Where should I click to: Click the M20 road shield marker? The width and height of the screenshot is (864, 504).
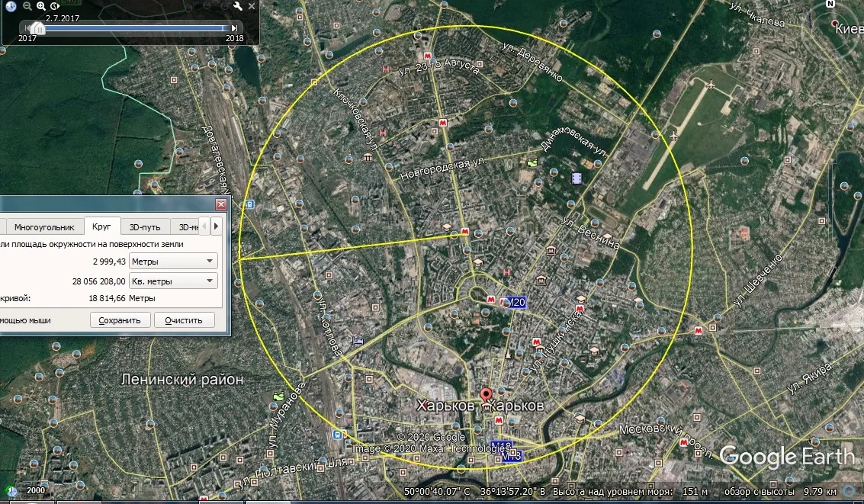[x=516, y=303]
